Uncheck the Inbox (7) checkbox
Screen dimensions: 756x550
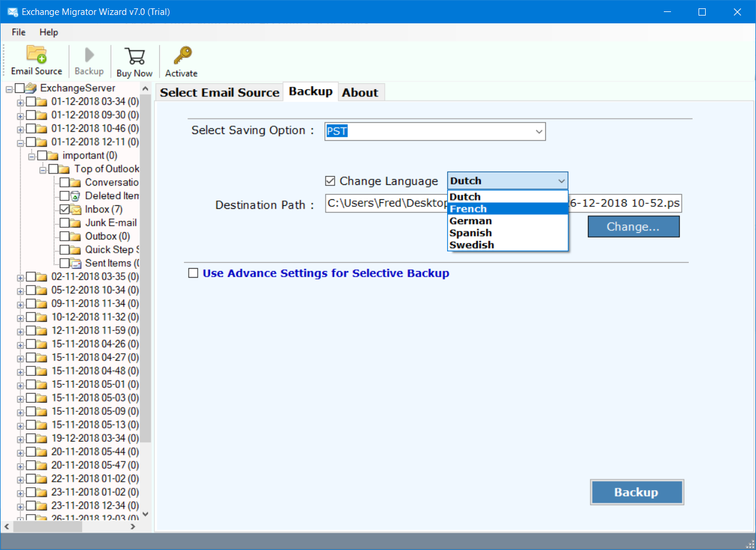(65, 209)
